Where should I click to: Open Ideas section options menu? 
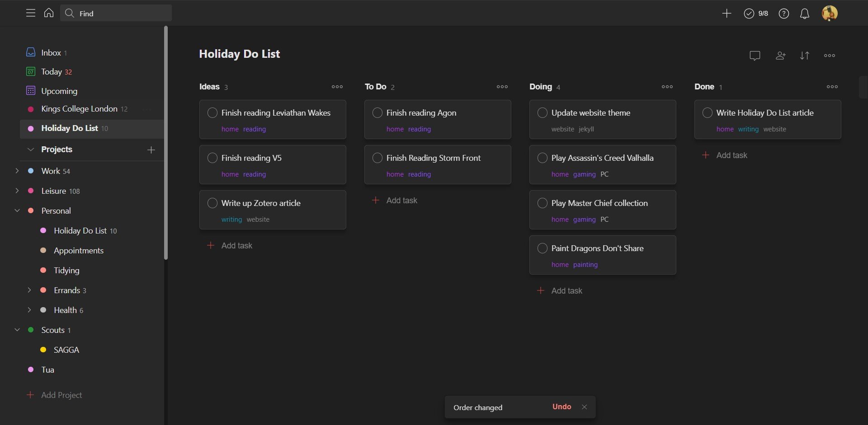tap(337, 87)
